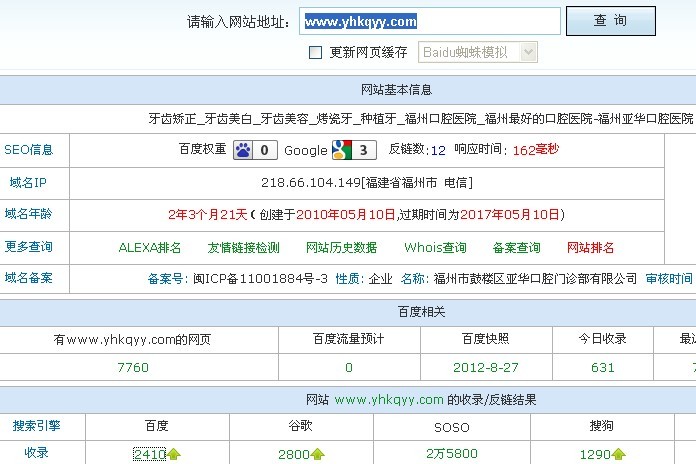Enable the 更新网页缓存 checkbox
Screen dimensions: 696x464
pyautogui.click(x=315, y=52)
